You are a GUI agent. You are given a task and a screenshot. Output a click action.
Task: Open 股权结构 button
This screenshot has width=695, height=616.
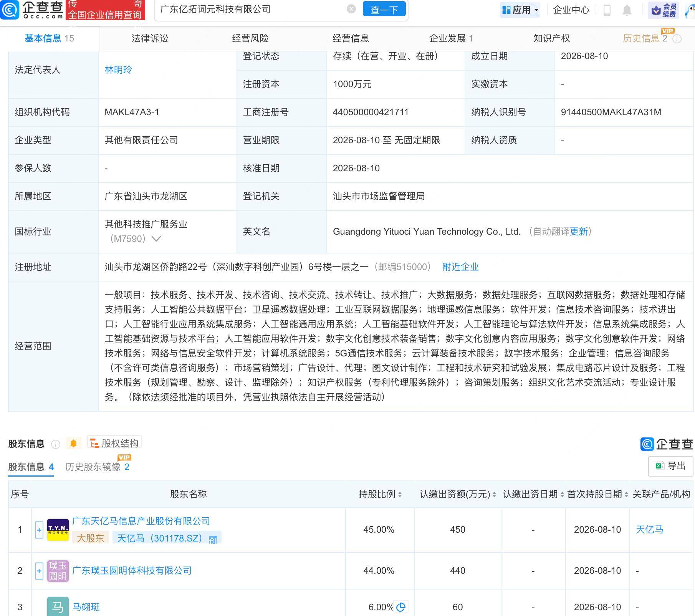pyautogui.click(x=114, y=443)
